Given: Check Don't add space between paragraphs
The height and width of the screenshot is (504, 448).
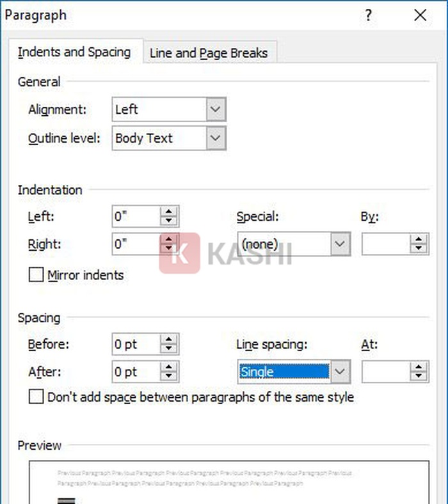Looking at the screenshot, I should [36, 397].
